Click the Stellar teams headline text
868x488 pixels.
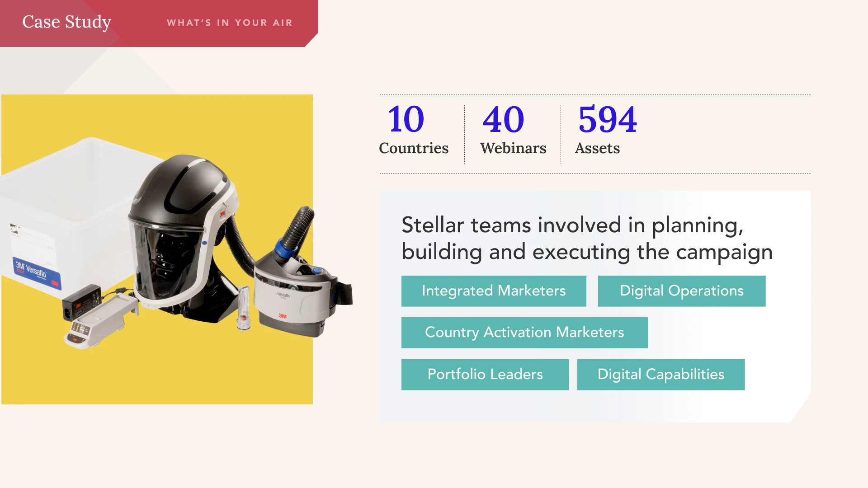[587, 238]
